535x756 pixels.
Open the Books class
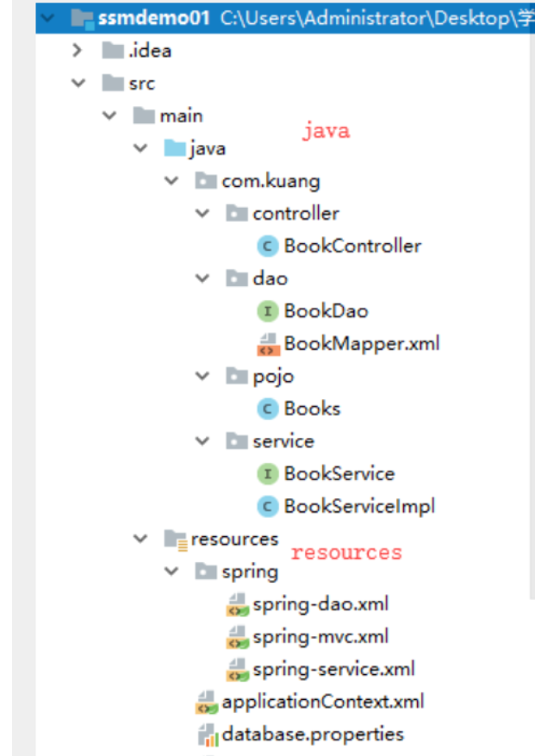[313, 409]
